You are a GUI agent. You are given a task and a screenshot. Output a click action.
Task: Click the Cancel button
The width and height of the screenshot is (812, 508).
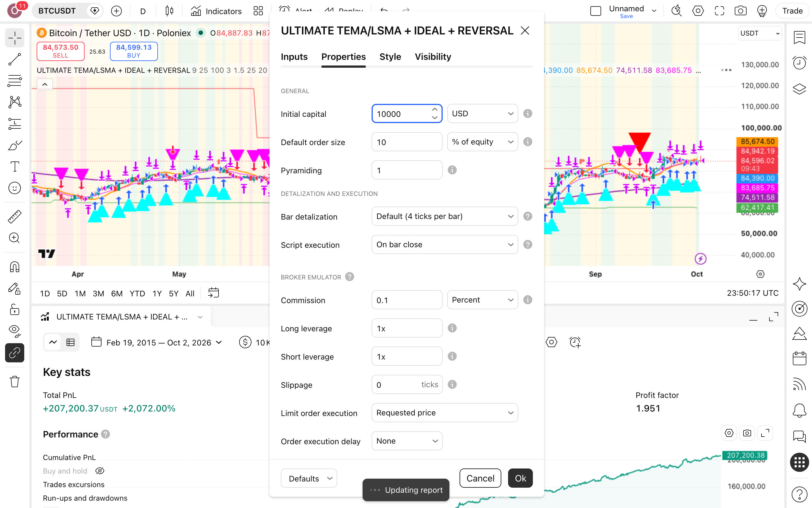[480, 478]
